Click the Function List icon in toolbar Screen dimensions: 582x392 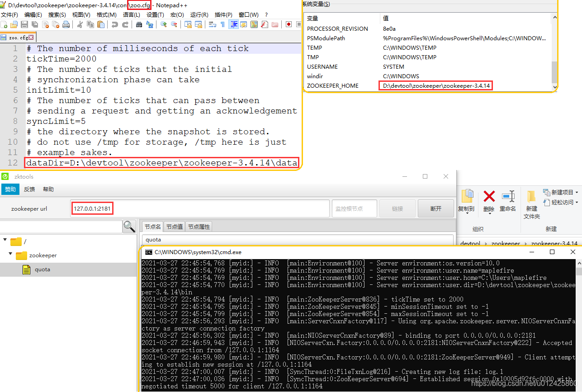coord(265,24)
